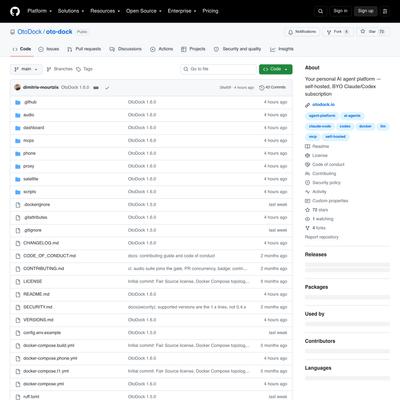Click the fork icon in the Fork button
Screen dimensions: 400x400
(x=329, y=32)
